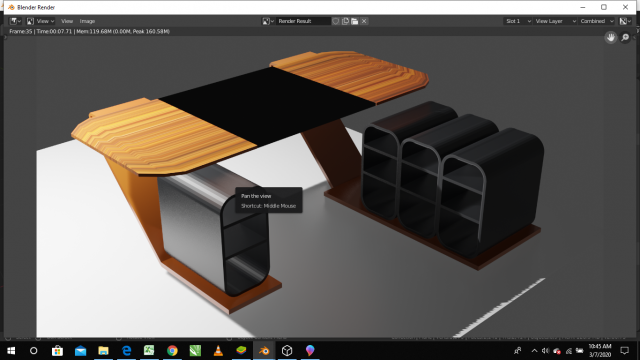Close the Blender Render window
The image size is (640, 360).
[625, 7]
